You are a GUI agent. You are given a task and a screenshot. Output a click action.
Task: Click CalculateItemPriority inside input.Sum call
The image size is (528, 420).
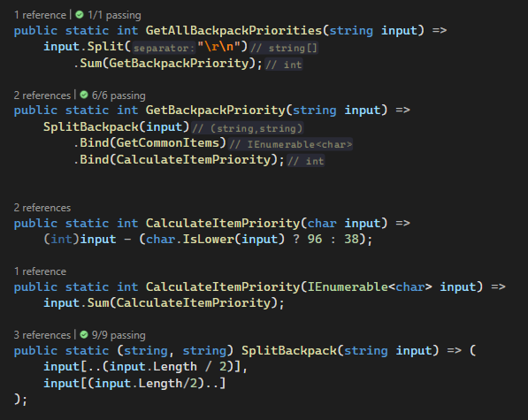pos(194,303)
